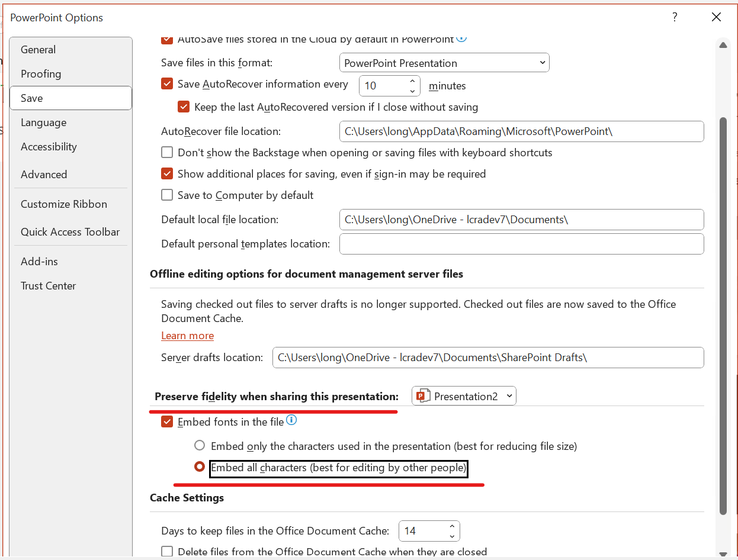Click the info icon beside Embed fonts
Image resolution: width=738 pixels, height=560 pixels.
(291, 421)
